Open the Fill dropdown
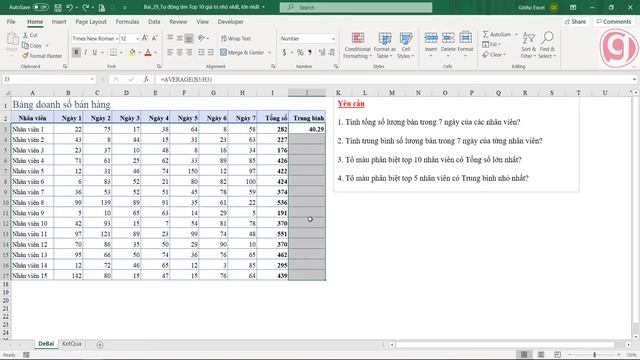This screenshot has height=360, width=640. coord(491,44)
